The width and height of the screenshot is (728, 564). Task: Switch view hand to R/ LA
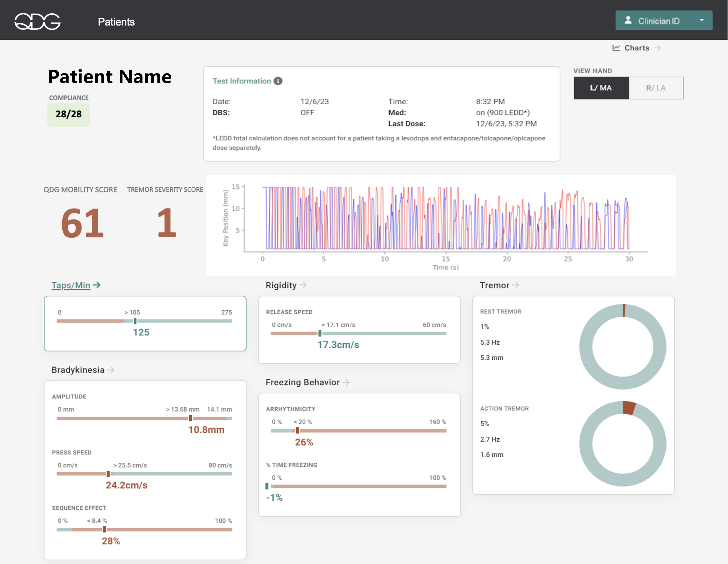[x=656, y=88]
